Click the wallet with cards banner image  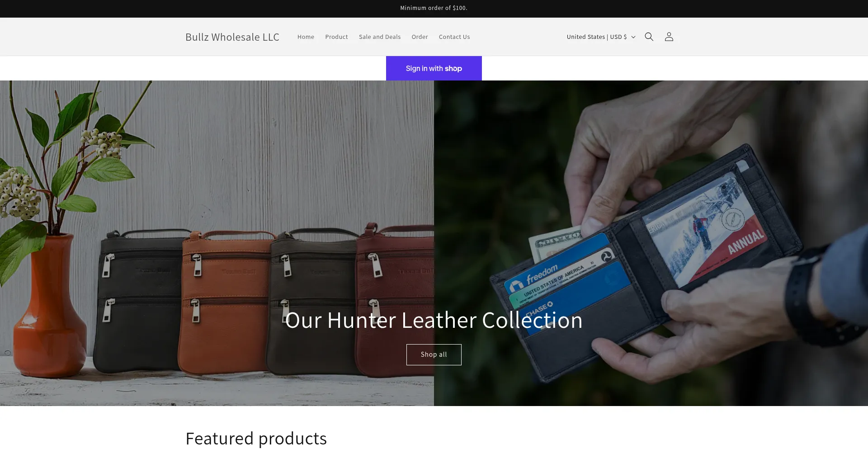point(651,243)
